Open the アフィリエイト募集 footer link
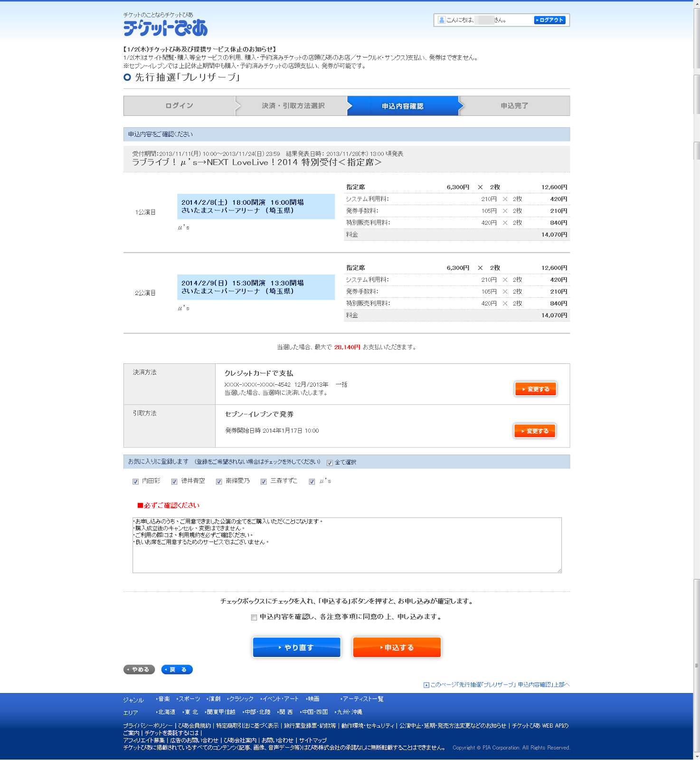Viewport: 700px width, 760px height. [x=144, y=741]
